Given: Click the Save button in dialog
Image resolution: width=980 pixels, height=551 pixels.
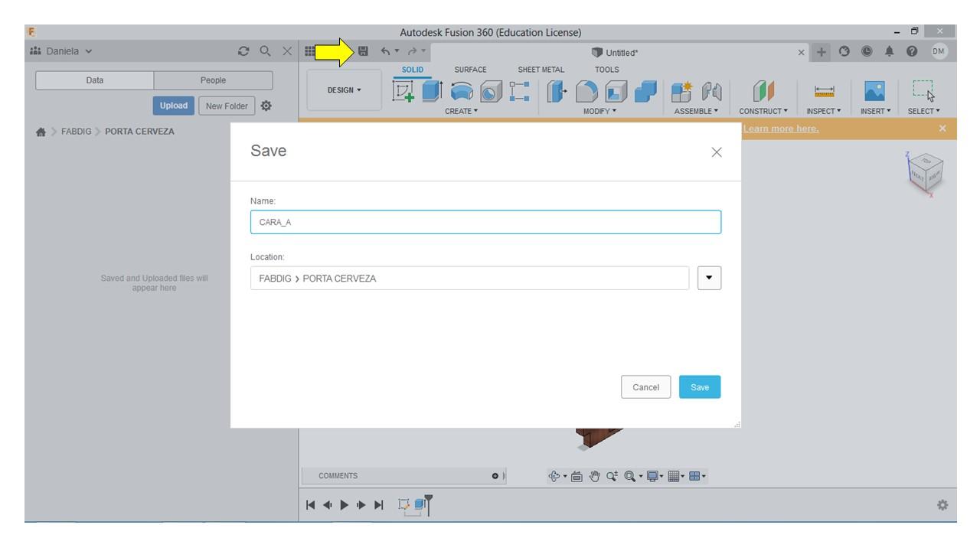Looking at the screenshot, I should pos(700,387).
